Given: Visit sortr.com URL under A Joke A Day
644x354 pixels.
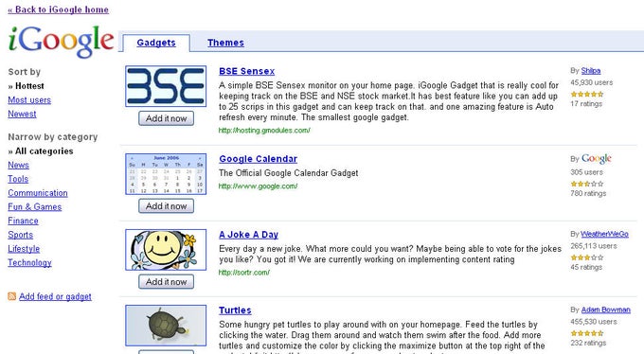Looking at the screenshot, I should pyautogui.click(x=244, y=273).
